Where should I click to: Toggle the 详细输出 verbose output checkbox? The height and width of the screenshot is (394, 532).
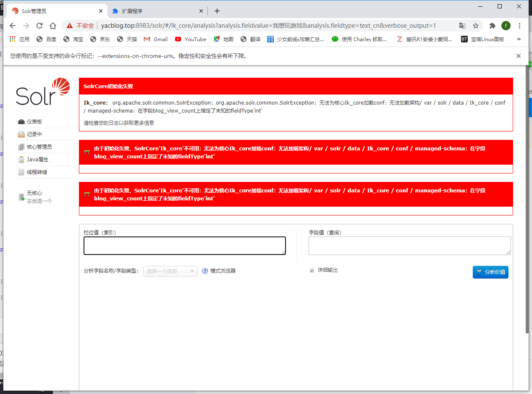312,270
